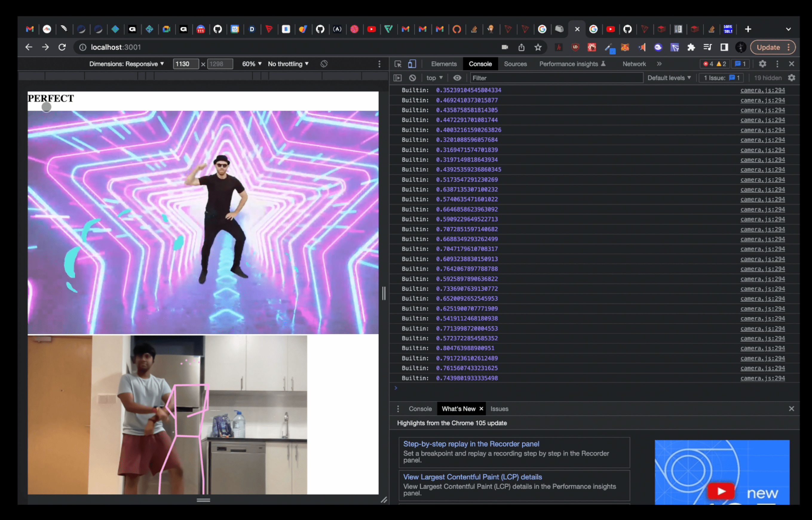Switch to the Network tab
Screen dimensions: 812x520
634,64
